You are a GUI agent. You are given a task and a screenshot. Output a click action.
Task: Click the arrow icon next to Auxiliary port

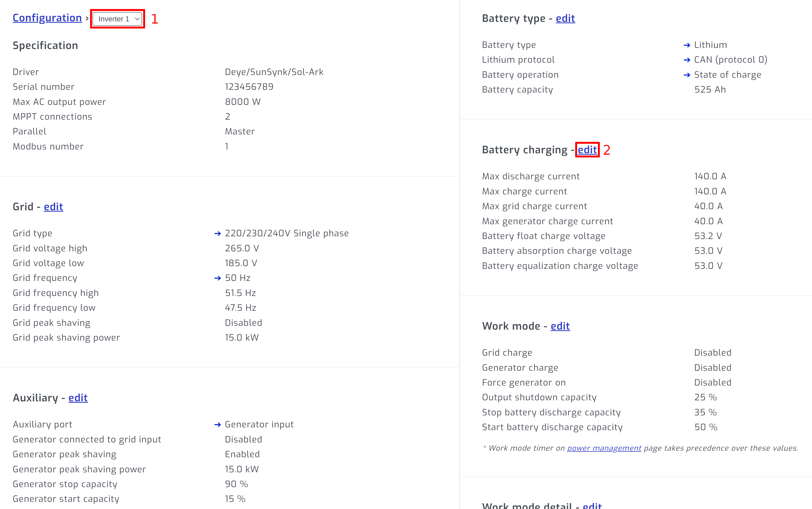[x=217, y=424]
